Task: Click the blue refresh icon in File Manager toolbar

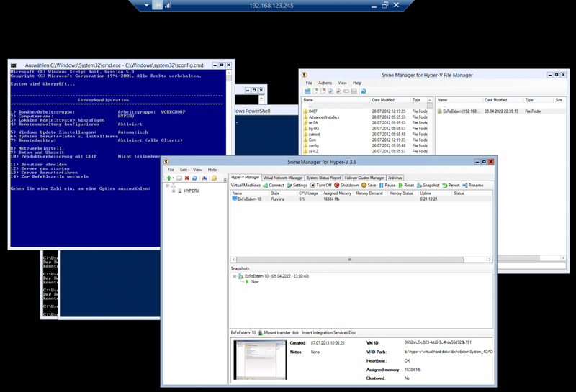Action: point(364,91)
